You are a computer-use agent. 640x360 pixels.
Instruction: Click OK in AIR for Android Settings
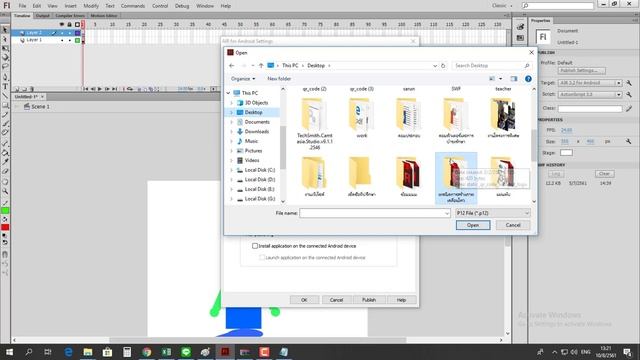[x=304, y=300]
